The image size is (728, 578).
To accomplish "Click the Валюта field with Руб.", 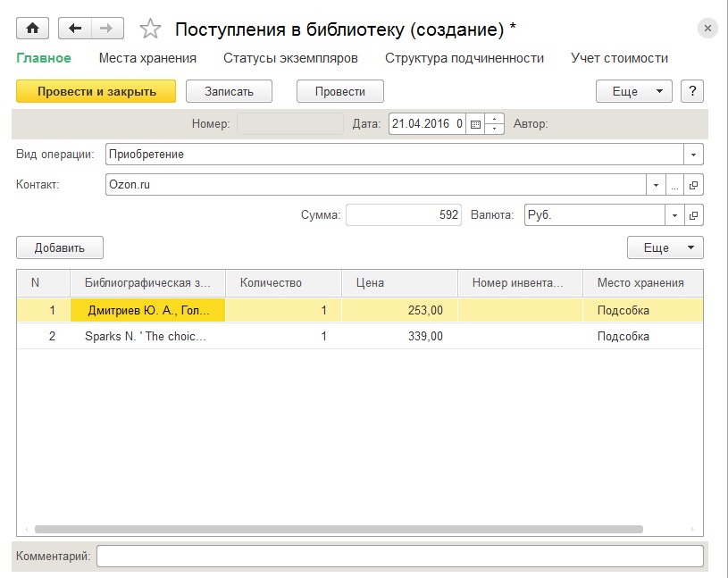I will pos(595,215).
